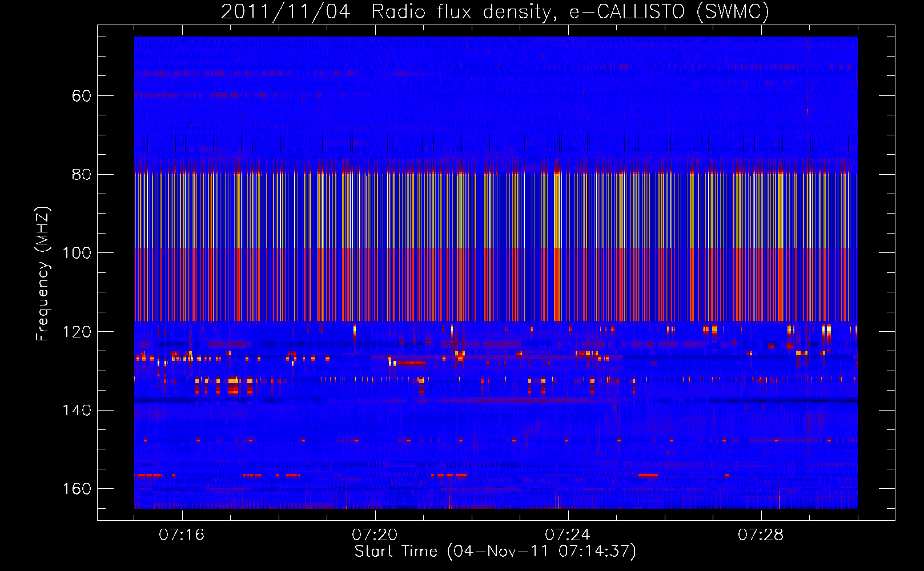Click the 'Start Time (04-Nov-11 07:14:37)' label
Screen dimensions: 924x571
[495, 552]
